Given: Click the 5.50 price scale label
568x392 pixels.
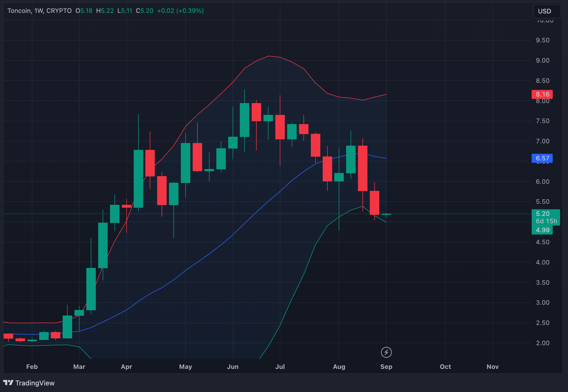Looking at the screenshot, I should pos(543,202).
